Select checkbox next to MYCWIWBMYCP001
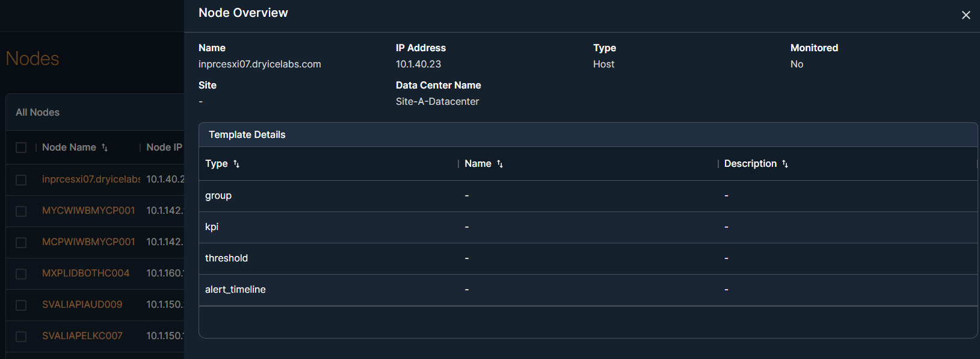 point(21,211)
